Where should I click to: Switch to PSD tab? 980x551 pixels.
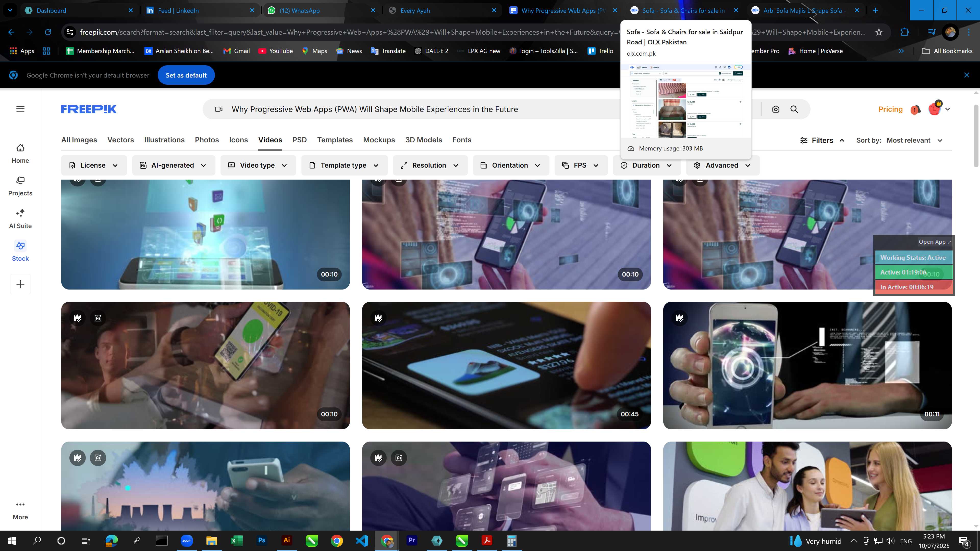[299, 140]
